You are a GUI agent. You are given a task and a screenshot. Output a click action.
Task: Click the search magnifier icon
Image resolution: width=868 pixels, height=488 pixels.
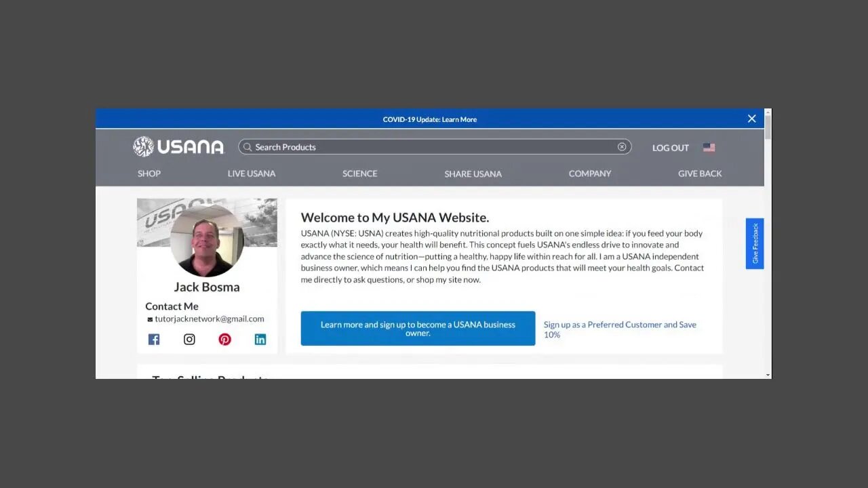(x=248, y=147)
